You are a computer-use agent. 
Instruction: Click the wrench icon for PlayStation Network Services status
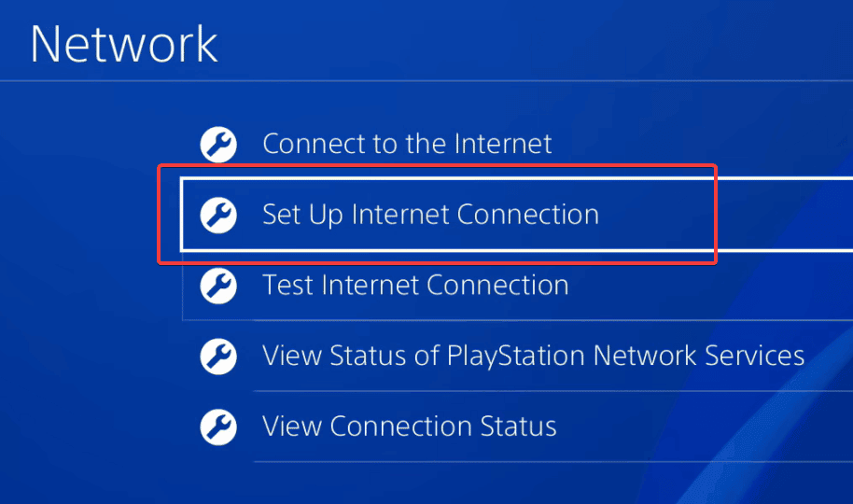(x=219, y=356)
